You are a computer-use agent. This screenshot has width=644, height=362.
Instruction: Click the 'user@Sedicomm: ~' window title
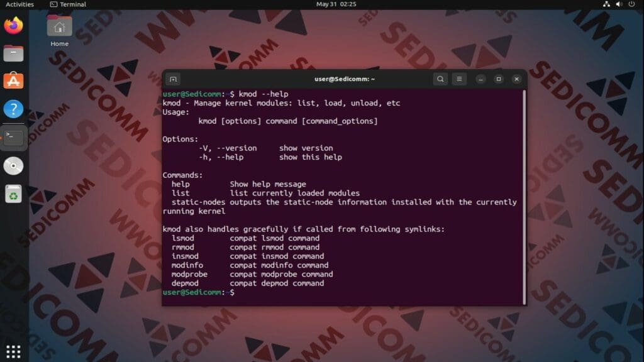(x=345, y=79)
